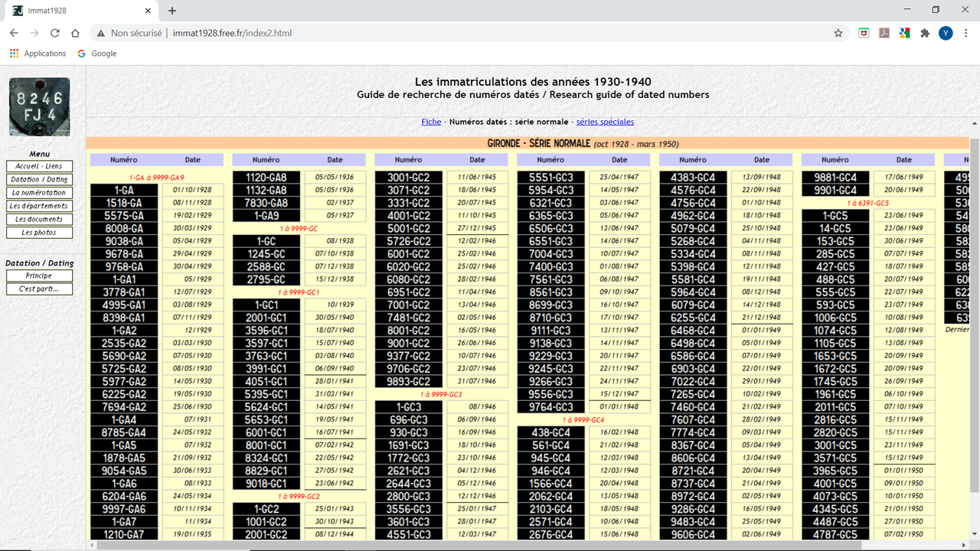Select the Immat1928 browser tab
The width and height of the screenshot is (980, 551).
[x=83, y=11]
